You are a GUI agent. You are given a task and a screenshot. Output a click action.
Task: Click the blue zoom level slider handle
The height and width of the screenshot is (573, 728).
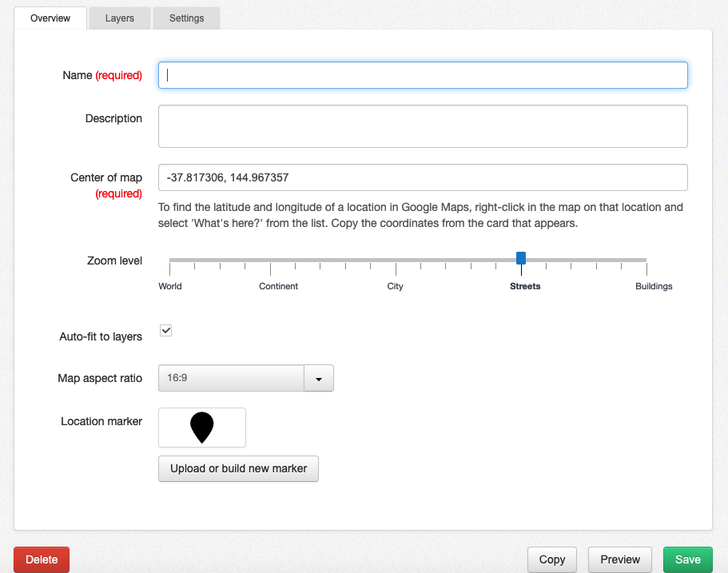click(520, 258)
